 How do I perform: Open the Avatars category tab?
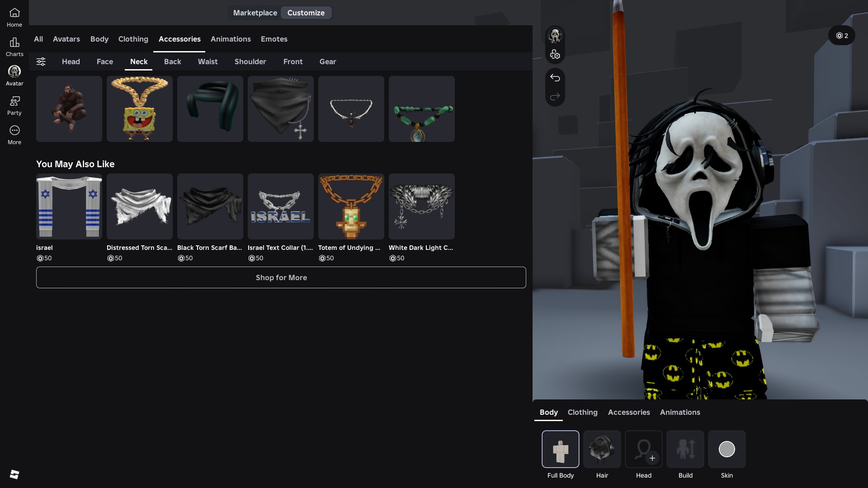66,39
